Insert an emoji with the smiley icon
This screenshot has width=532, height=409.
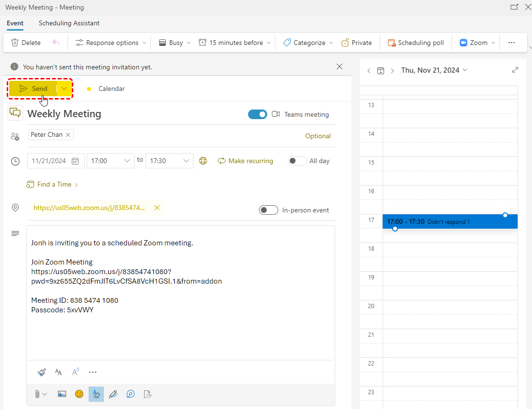[79, 394]
